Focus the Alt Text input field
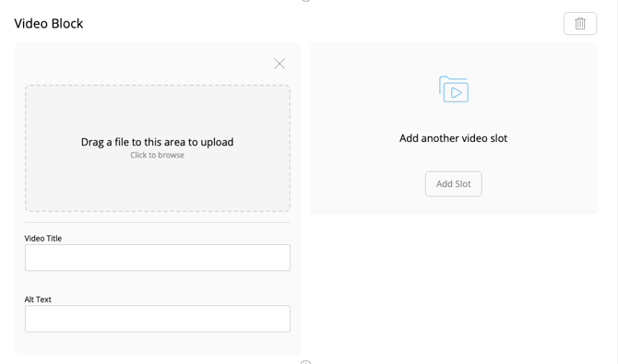The height and width of the screenshot is (364, 618). coord(158,319)
